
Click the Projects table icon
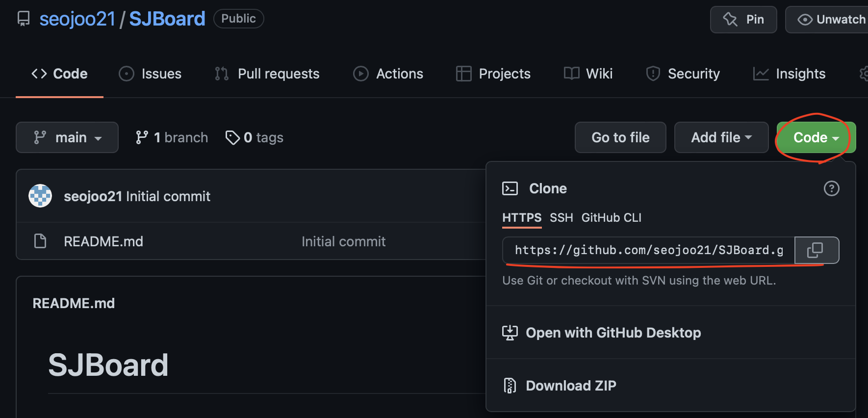[463, 74]
